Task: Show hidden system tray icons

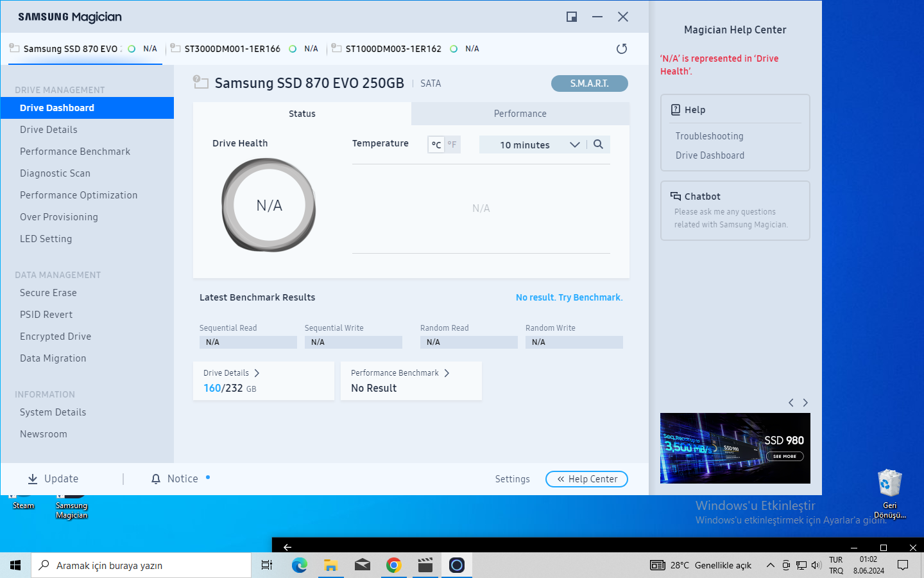Action: point(770,565)
